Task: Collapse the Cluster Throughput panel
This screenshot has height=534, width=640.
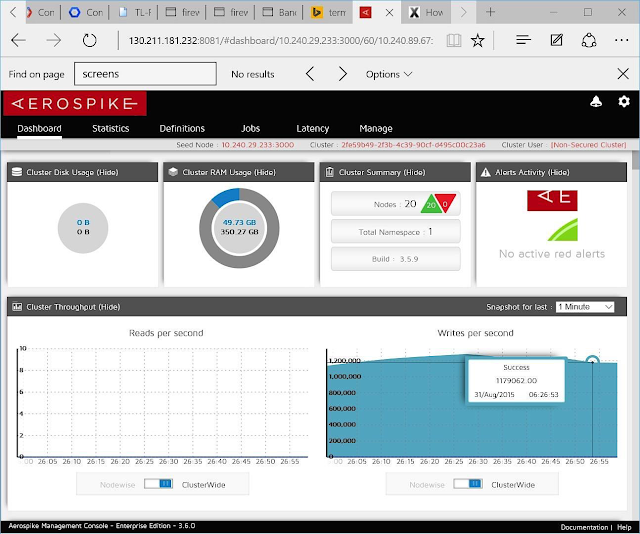Action: point(109,307)
